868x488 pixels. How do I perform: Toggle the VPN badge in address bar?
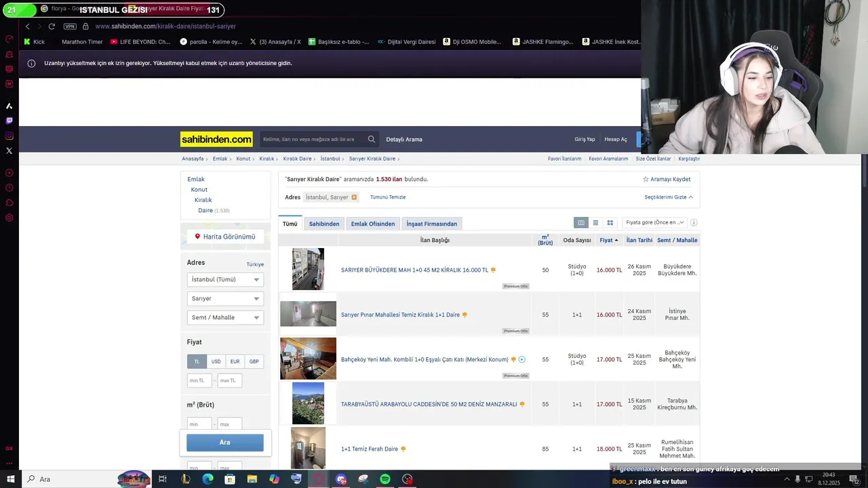(x=70, y=26)
